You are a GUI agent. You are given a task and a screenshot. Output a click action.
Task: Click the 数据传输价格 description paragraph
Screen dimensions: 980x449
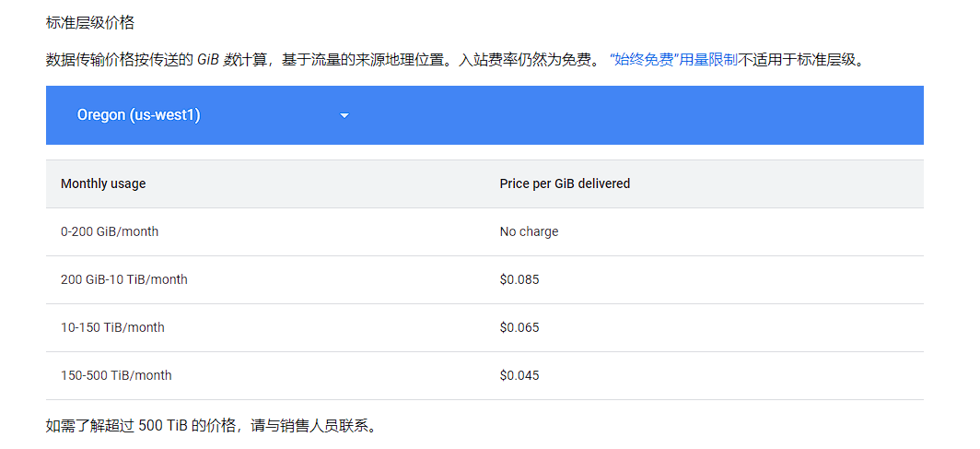pyautogui.click(x=458, y=61)
